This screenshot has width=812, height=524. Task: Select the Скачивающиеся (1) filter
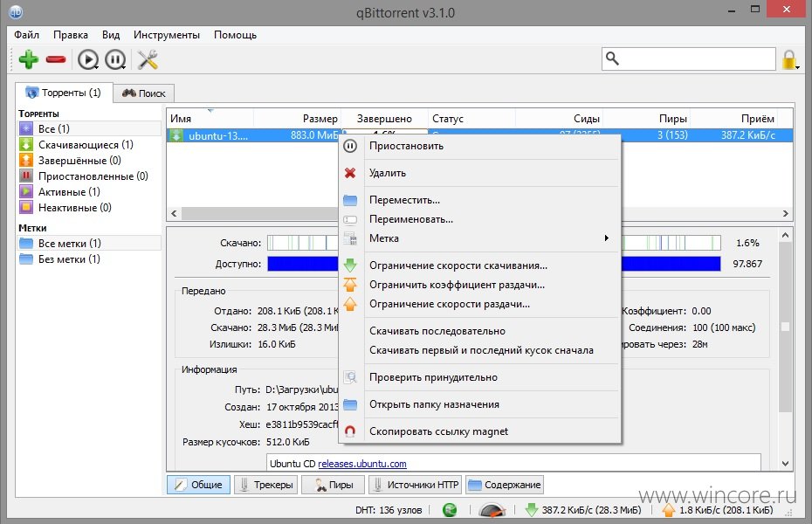click(x=90, y=144)
